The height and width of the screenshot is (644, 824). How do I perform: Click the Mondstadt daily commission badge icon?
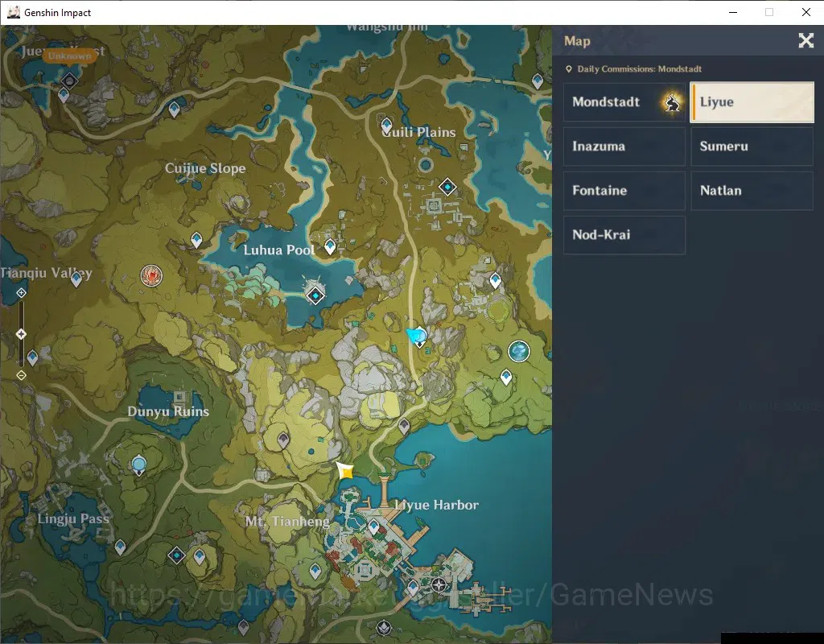click(x=672, y=102)
